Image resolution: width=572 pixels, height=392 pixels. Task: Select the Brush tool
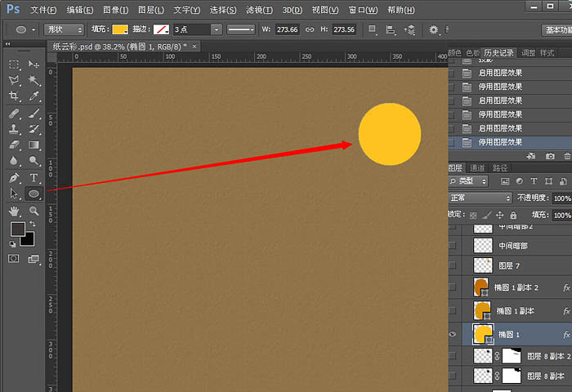[x=34, y=114]
